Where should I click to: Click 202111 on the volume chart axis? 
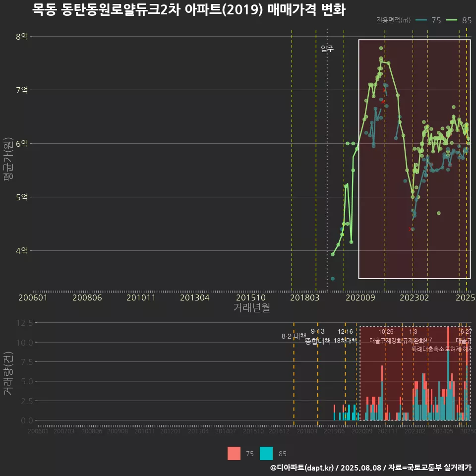(387, 431)
